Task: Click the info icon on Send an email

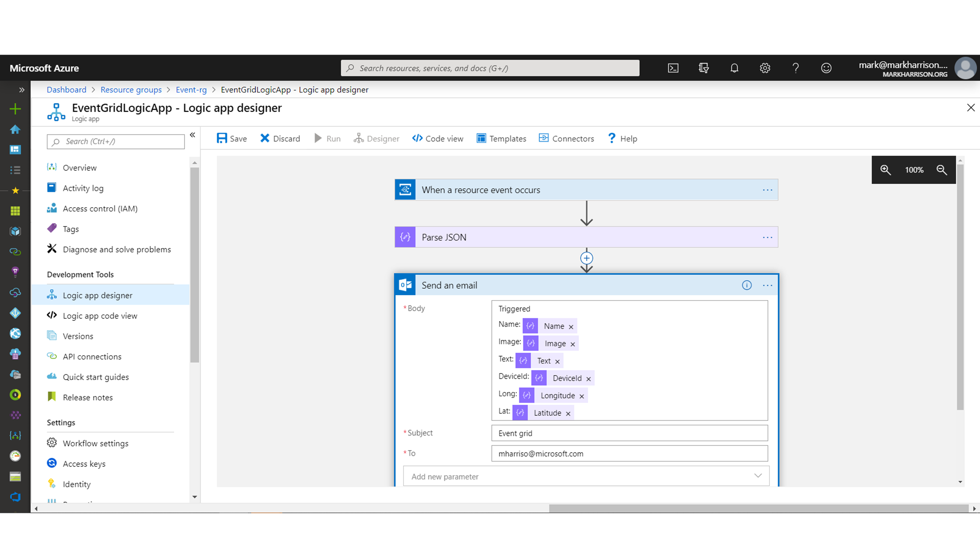Action: pos(746,285)
